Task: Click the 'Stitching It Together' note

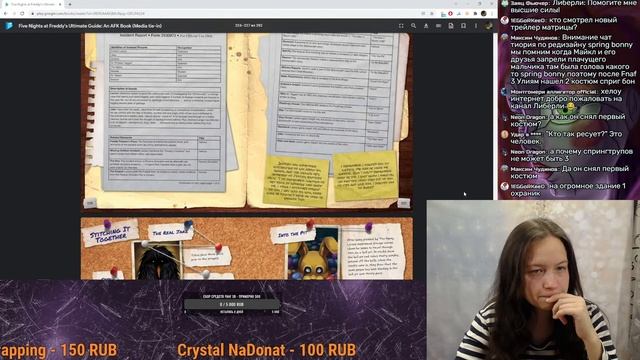Action: pyautogui.click(x=110, y=234)
